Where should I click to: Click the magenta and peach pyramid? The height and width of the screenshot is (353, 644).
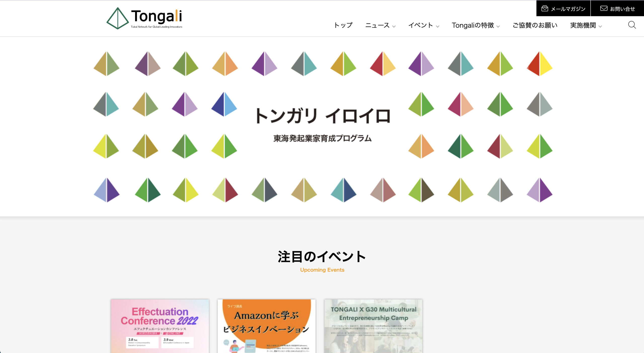(461, 104)
